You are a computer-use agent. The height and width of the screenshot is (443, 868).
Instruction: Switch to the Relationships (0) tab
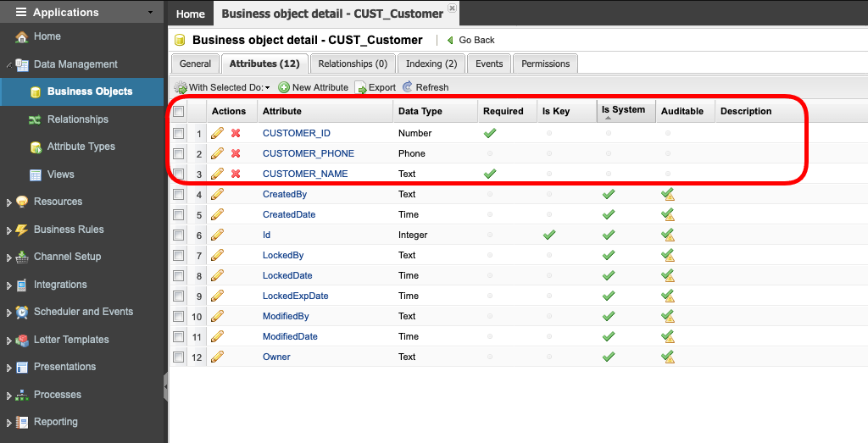[x=352, y=64]
